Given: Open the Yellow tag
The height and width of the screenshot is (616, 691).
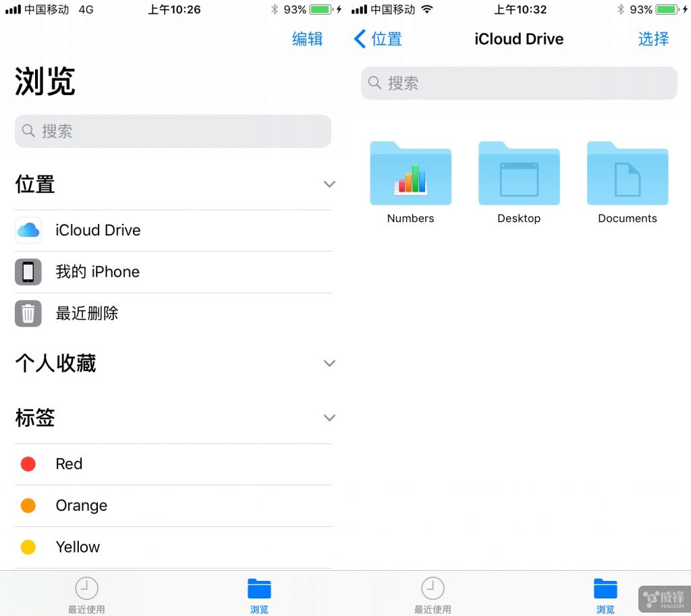Looking at the screenshot, I should point(77,547).
